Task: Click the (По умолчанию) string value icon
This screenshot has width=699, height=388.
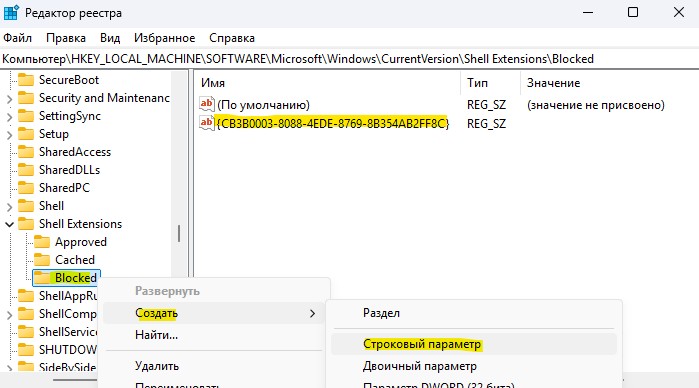Action: [x=207, y=104]
